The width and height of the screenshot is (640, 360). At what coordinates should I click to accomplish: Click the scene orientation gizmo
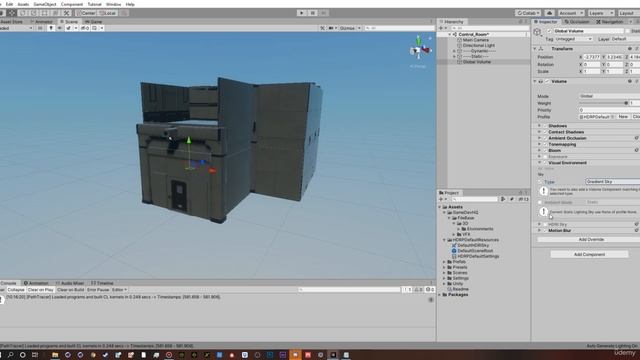coord(419,49)
